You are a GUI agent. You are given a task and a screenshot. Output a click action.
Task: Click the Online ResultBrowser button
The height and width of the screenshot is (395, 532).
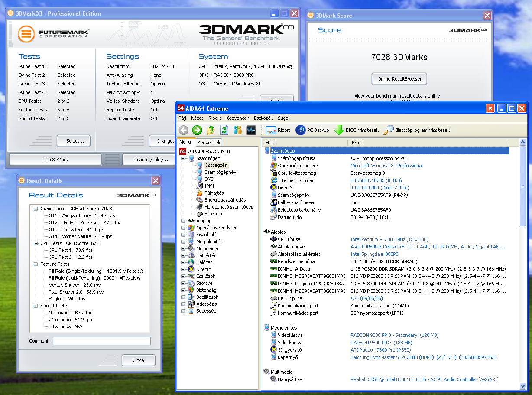pyautogui.click(x=399, y=79)
